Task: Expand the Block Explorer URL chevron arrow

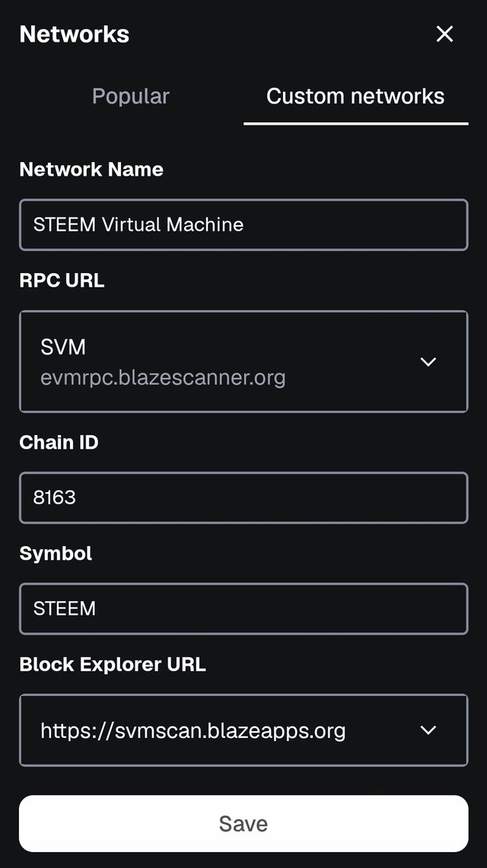Action: pyautogui.click(x=428, y=730)
